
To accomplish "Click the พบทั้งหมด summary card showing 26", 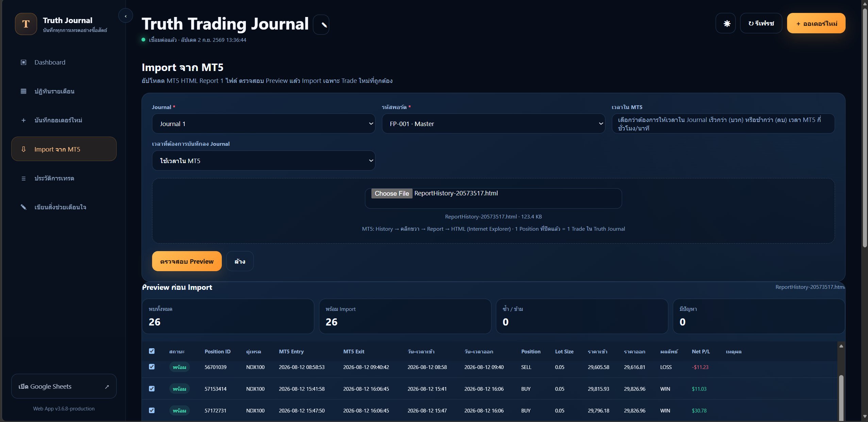I will [228, 316].
